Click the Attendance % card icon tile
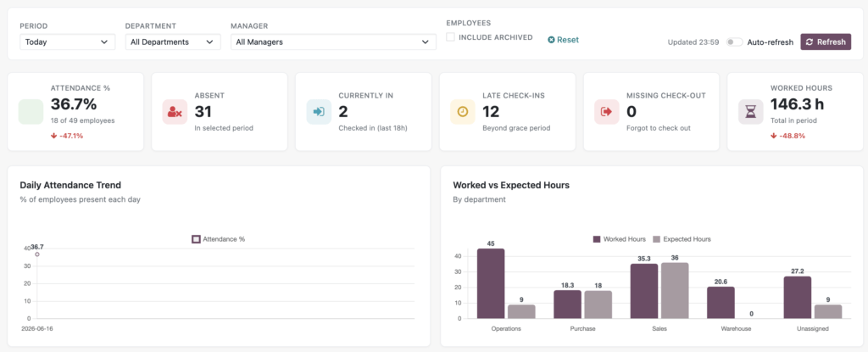Image resolution: width=868 pixels, height=352 pixels. pyautogui.click(x=31, y=112)
